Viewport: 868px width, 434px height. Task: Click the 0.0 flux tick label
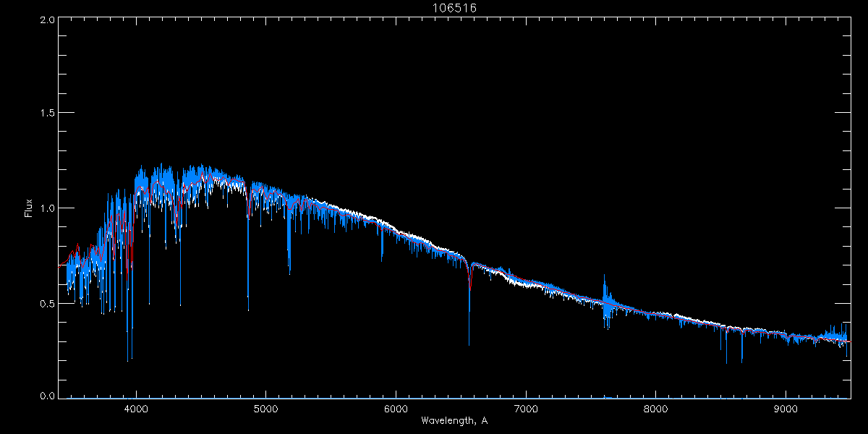tap(48, 396)
